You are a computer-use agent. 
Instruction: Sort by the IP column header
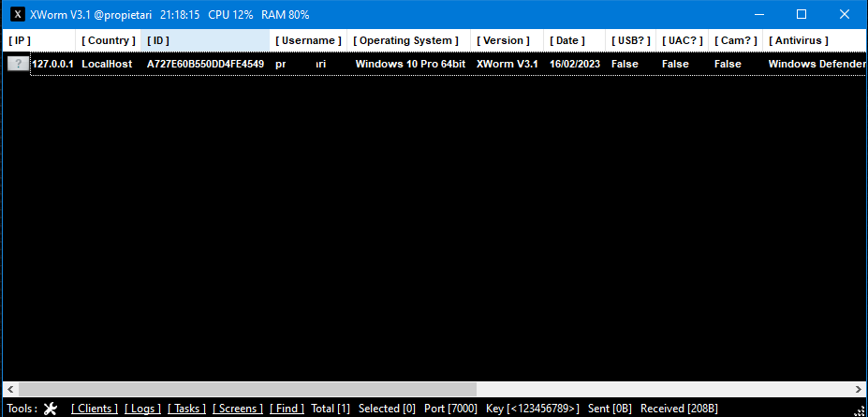click(38, 40)
